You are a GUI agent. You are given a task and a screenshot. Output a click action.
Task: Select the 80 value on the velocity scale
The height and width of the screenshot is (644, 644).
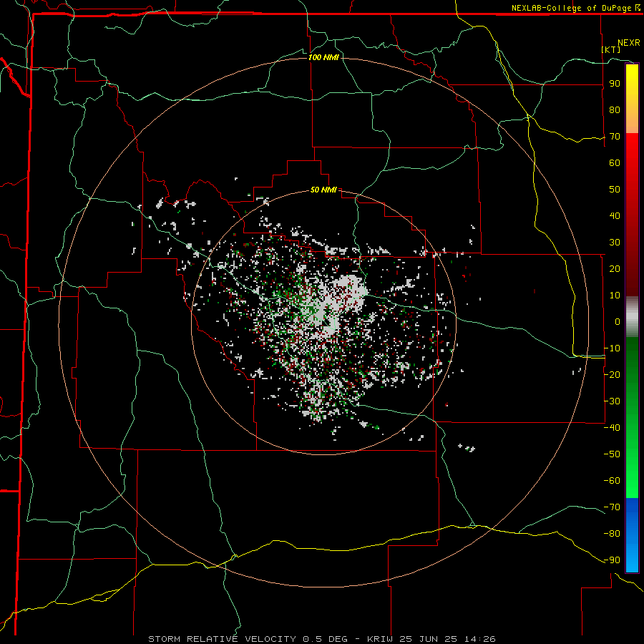coord(615,110)
